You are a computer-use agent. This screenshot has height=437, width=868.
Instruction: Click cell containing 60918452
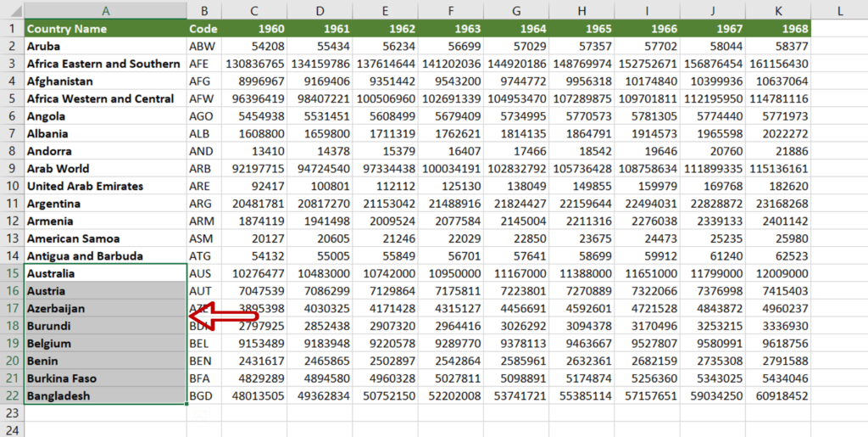pyautogui.click(x=778, y=396)
